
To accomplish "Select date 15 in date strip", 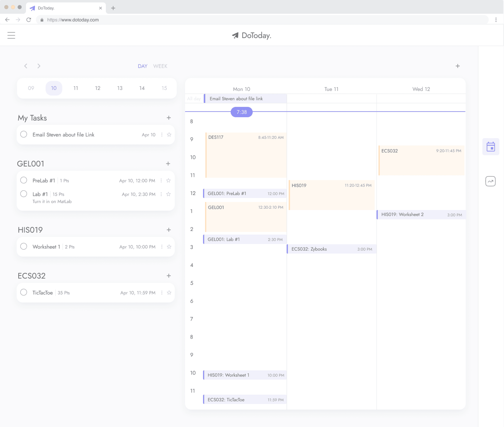I will [x=164, y=88].
